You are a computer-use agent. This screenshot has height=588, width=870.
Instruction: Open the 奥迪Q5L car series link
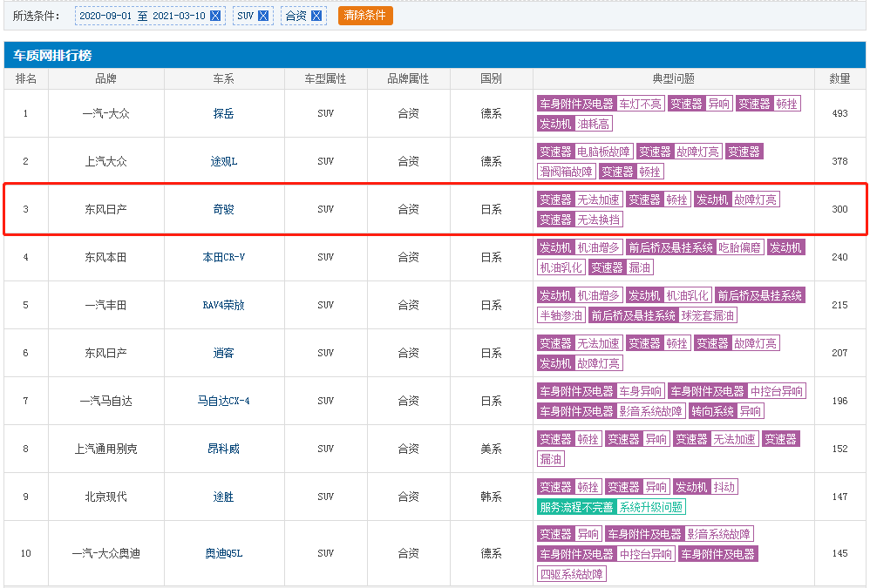pyautogui.click(x=224, y=553)
